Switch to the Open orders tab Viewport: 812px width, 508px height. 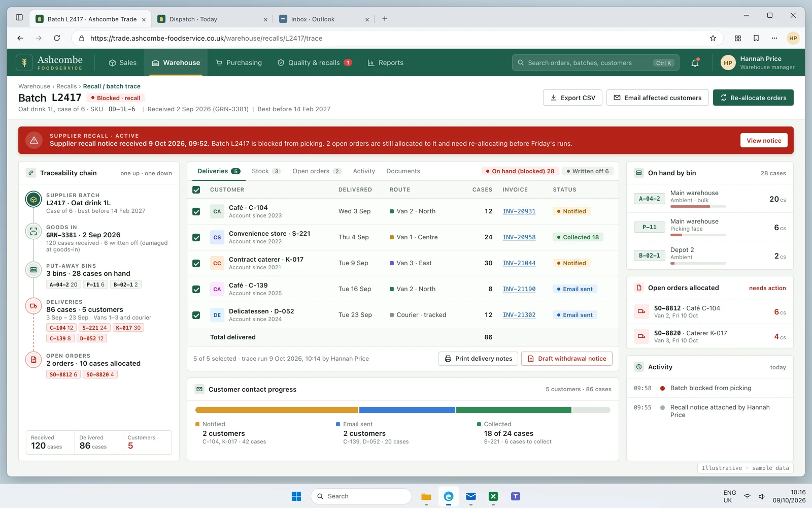[x=317, y=171]
